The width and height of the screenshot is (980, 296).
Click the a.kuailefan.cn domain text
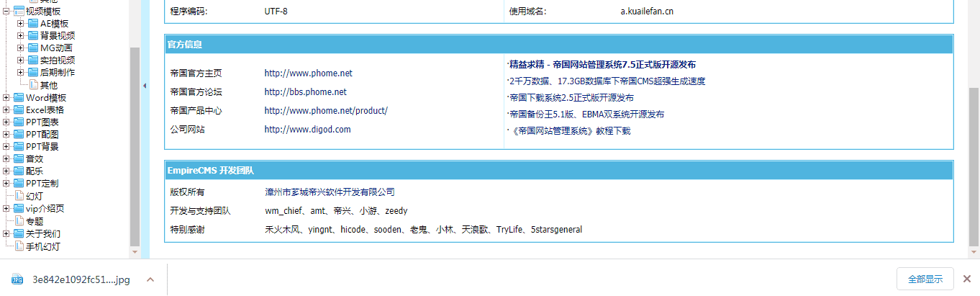[x=647, y=12]
